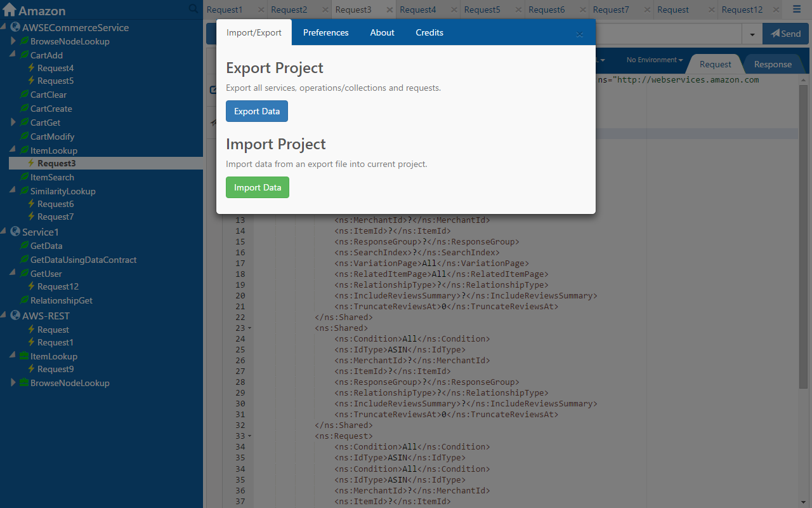This screenshot has height=508, width=812.
Task: Click the globe icon for AWS-REST
Action: pyautogui.click(x=15, y=316)
